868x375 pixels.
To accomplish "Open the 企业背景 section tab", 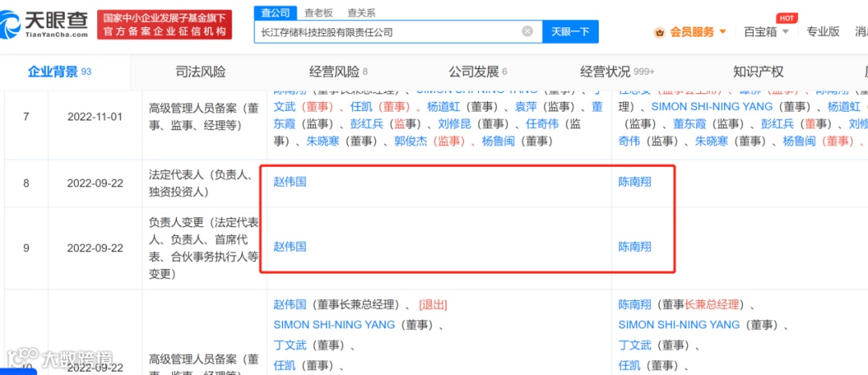I will pyautogui.click(x=59, y=72).
